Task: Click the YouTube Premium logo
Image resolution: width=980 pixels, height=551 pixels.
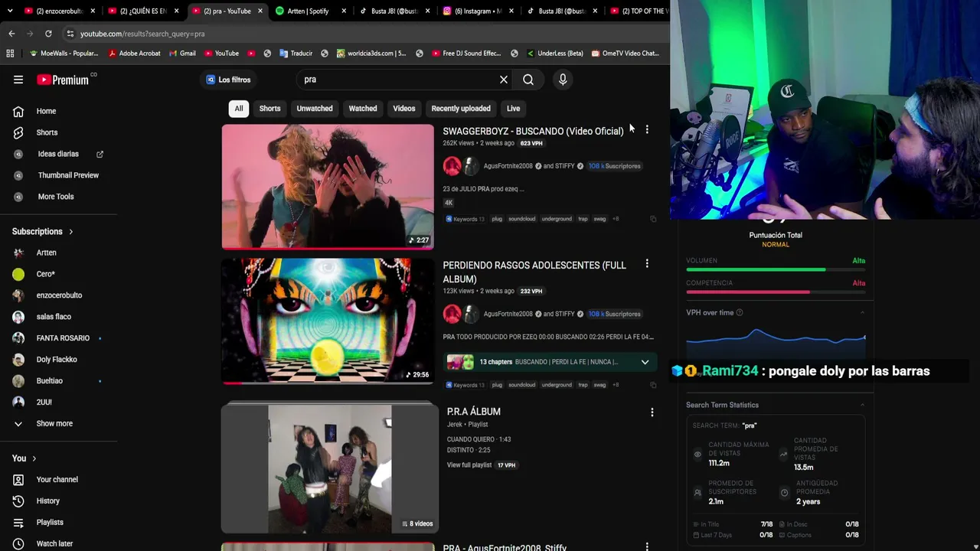Action: click(x=63, y=80)
